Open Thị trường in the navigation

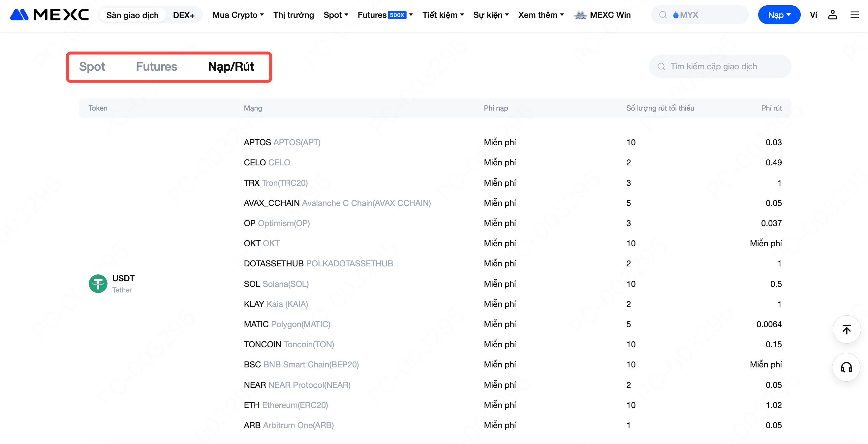(294, 15)
